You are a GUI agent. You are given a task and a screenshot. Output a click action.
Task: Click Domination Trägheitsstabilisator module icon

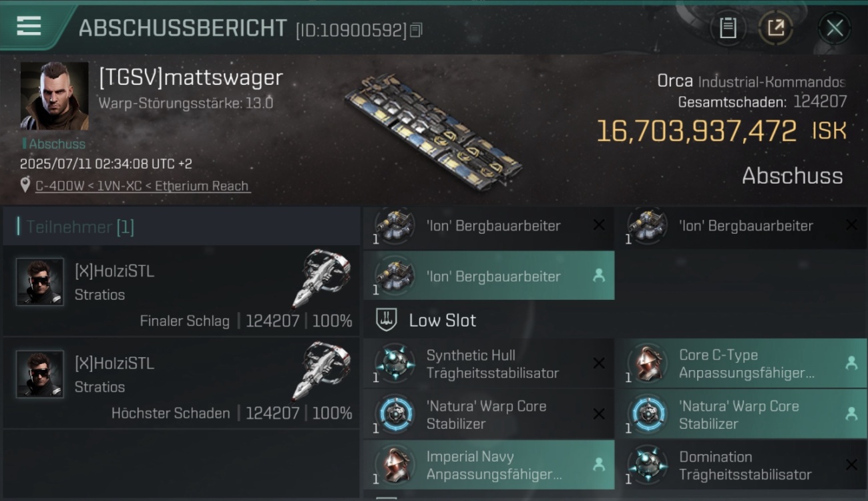click(647, 465)
